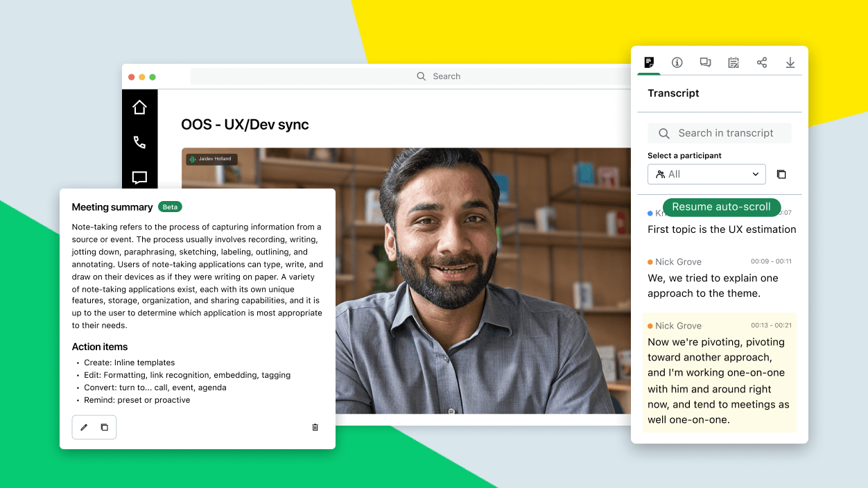Image resolution: width=868 pixels, height=488 pixels.
Task: Delete the meeting summary via trash icon
Action: tap(315, 427)
